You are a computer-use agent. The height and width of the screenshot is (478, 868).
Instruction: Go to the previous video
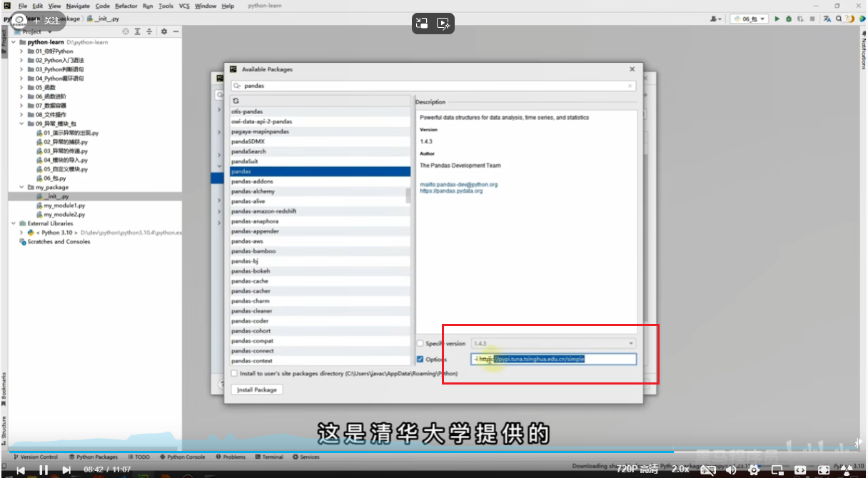21,469
